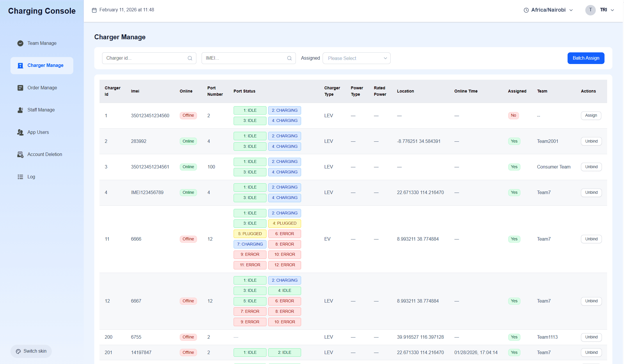Click the search icon in Charger id field
The image size is (624, 364).
[190, 58]
